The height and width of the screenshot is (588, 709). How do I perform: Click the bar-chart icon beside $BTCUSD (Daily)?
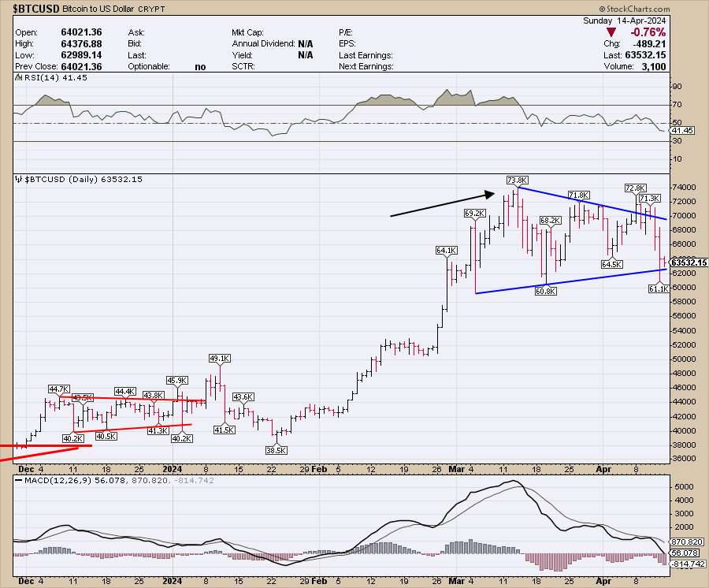pyautogui.click(x=19, y=179)
